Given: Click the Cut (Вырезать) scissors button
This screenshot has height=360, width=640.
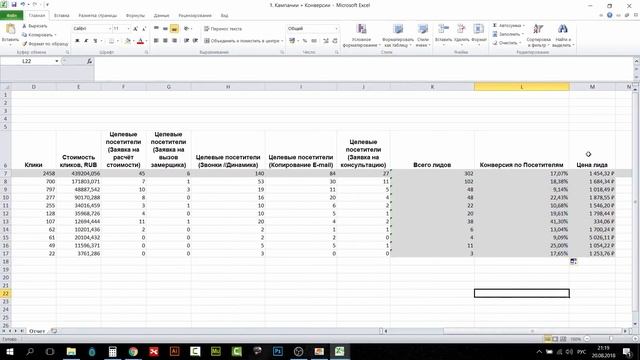Looking at the screenshot, I should click(x=35, y=26).
